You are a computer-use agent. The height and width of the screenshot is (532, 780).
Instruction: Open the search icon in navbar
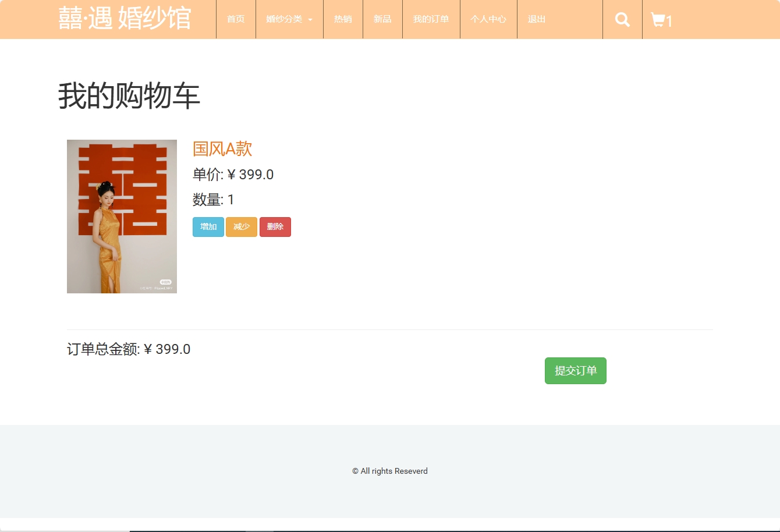pos(622,19)
